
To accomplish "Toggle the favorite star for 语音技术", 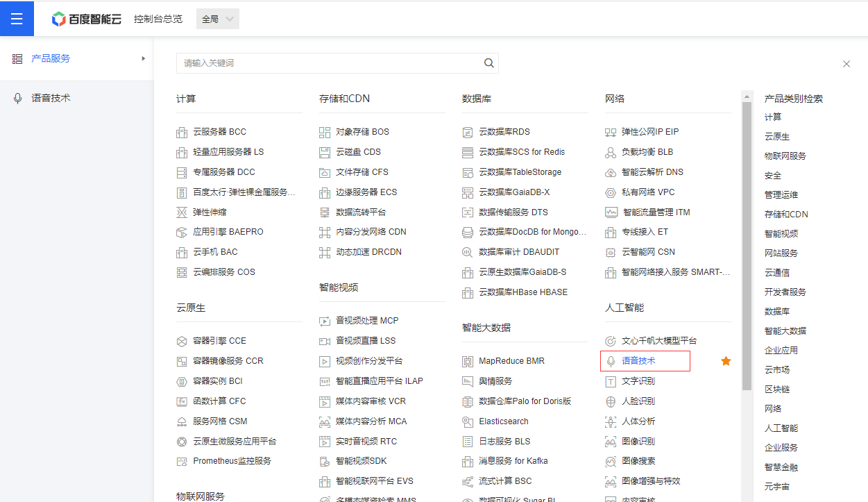I will (726, 361).
